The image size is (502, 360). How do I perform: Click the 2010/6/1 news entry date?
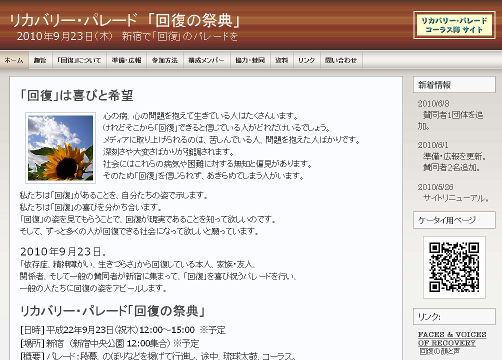click(x=433, y=145)
